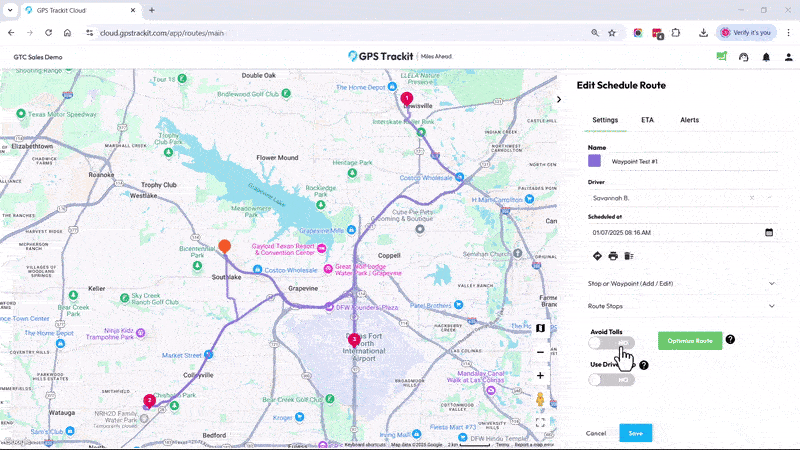This screenshot has width=800, height=450.
Task: Open the support headset icon
Action: click(743, 57)
